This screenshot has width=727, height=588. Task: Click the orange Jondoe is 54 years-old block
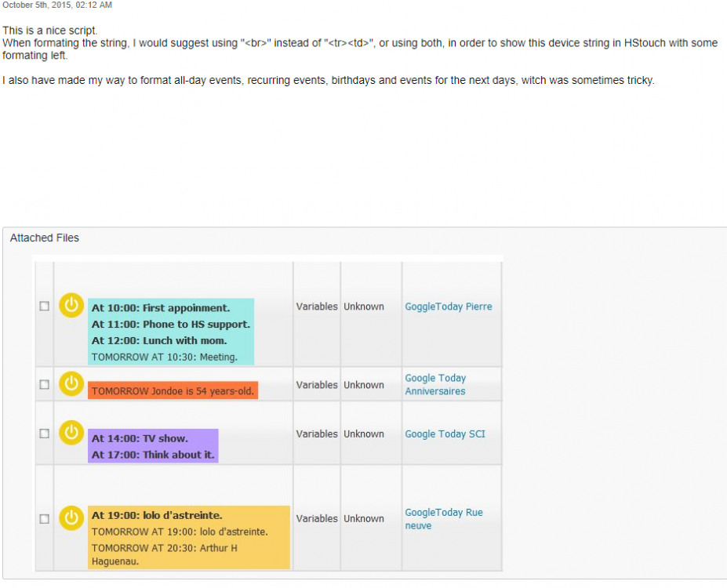[x=173, y=390]
